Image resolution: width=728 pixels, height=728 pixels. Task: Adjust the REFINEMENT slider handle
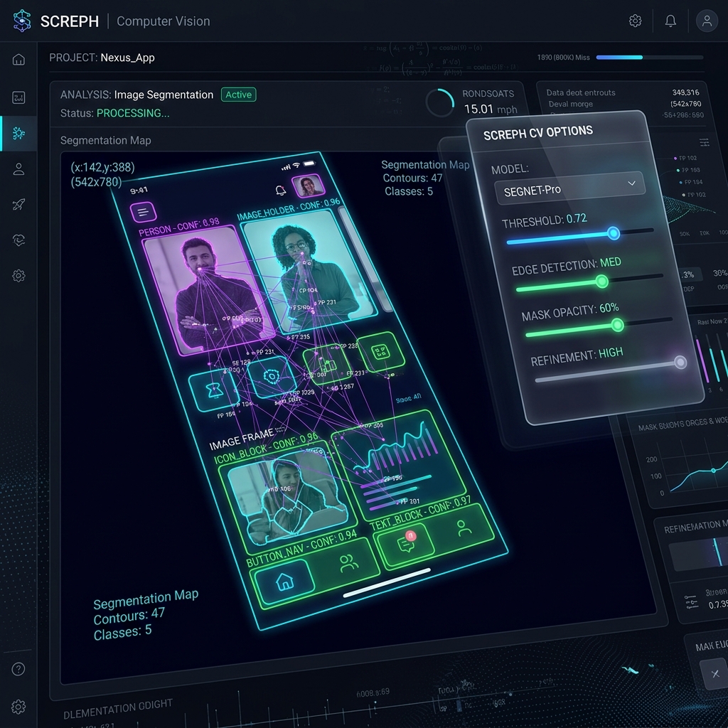(680, 362)
